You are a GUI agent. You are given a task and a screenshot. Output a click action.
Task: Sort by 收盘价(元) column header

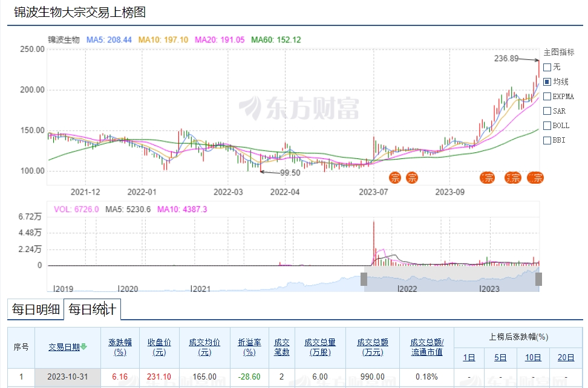click(x=159, y=347)
